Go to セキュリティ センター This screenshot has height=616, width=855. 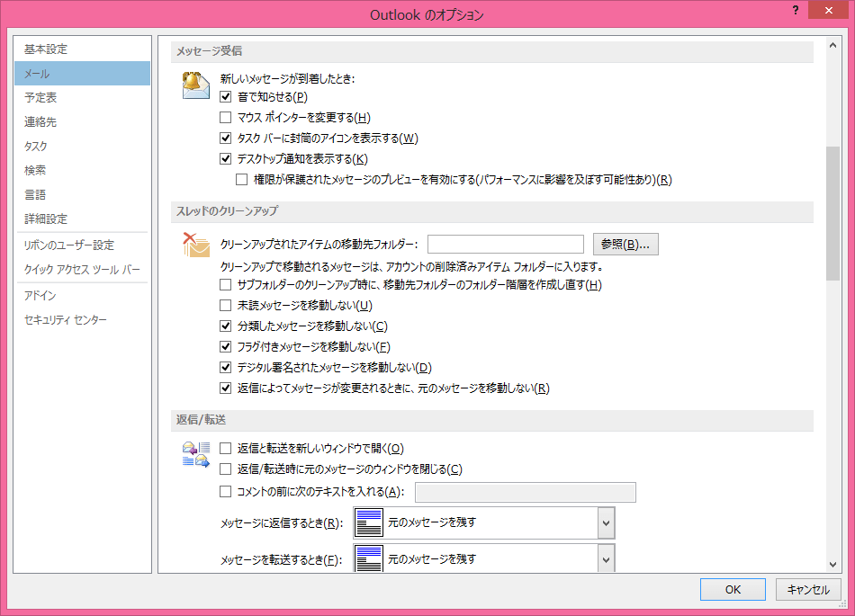click(x=82, y=320)
